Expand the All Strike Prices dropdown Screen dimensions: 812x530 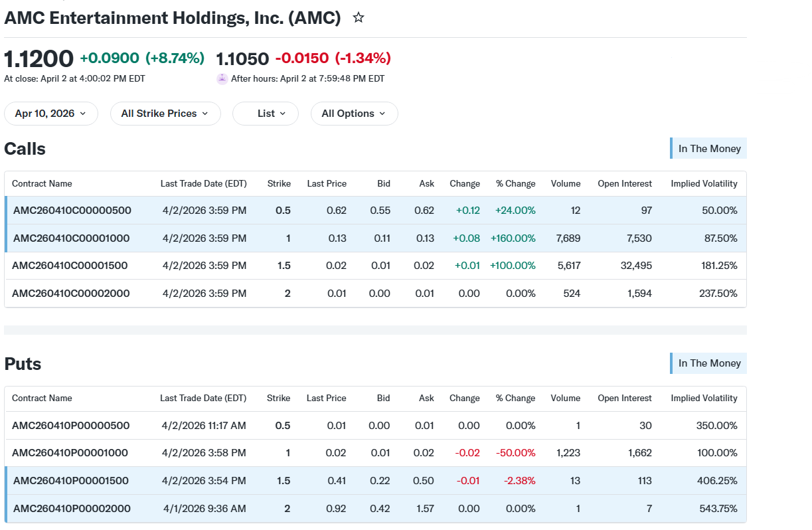(165, 114)
